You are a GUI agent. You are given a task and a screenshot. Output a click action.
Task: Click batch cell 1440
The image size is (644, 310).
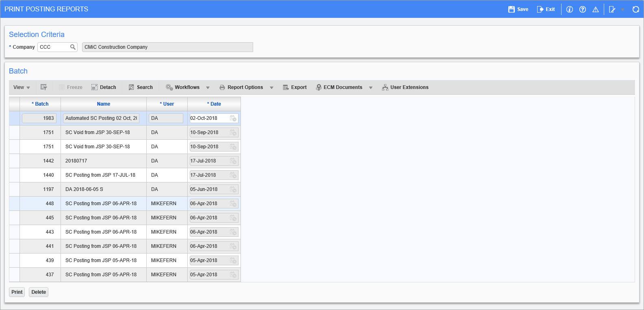(40, 175)
